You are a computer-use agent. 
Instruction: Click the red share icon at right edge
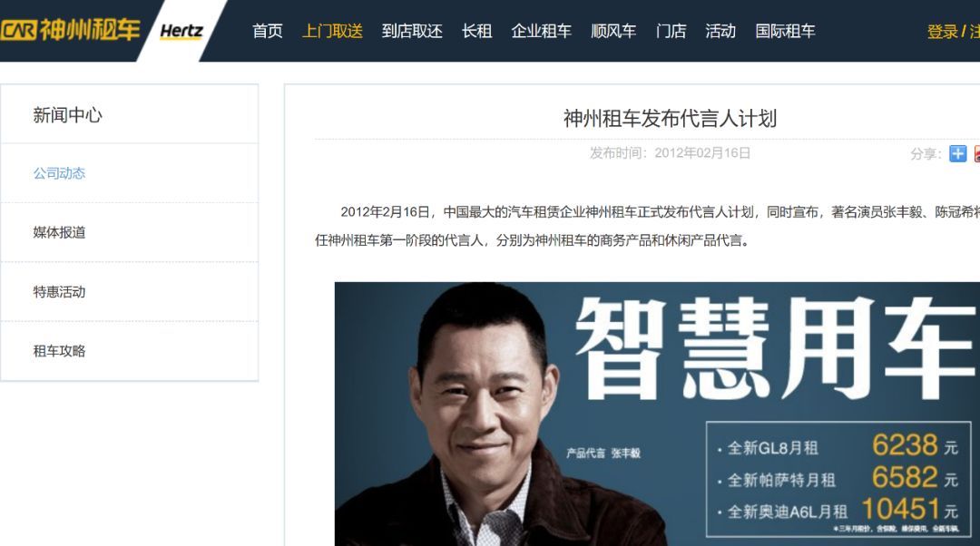click(977, 153)
